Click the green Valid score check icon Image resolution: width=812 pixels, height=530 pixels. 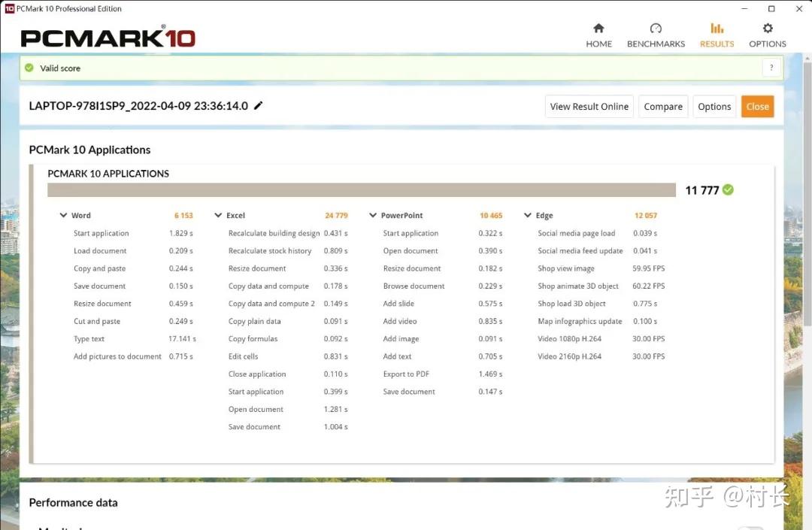pyautogui.click(x=29, y=68)
